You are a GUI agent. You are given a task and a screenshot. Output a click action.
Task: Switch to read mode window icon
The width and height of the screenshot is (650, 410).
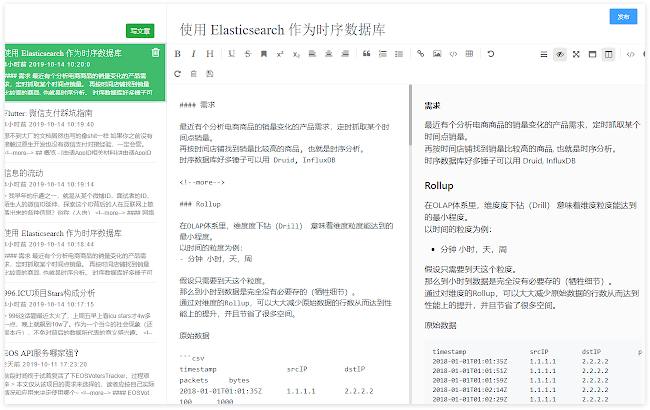(x=592, y=54)
